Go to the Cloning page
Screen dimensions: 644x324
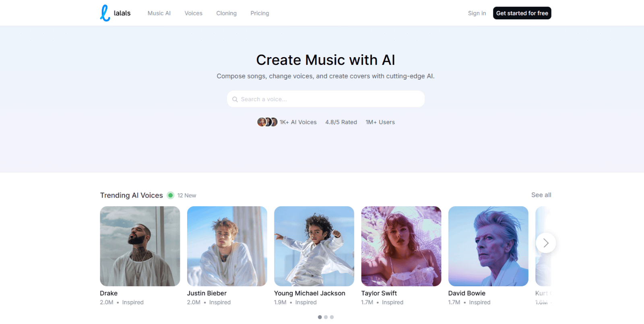pos(226,13)
